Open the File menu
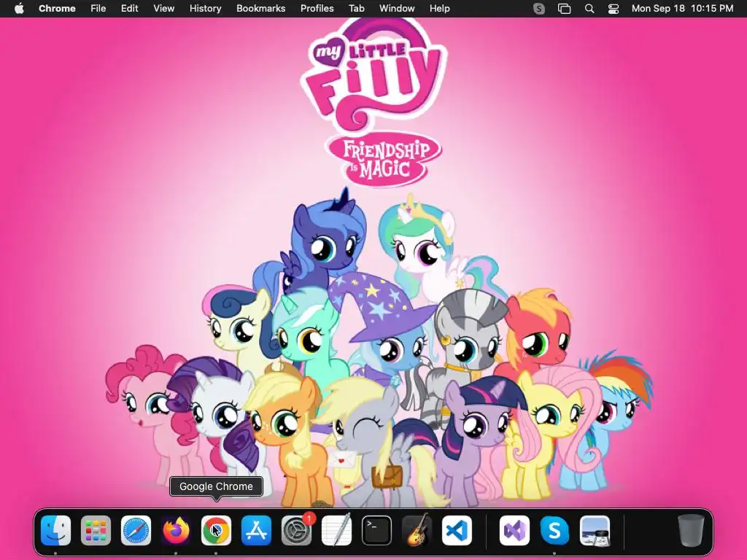This screenshot has height=560, width=747. pyautogui.click(x=98, y=9)
